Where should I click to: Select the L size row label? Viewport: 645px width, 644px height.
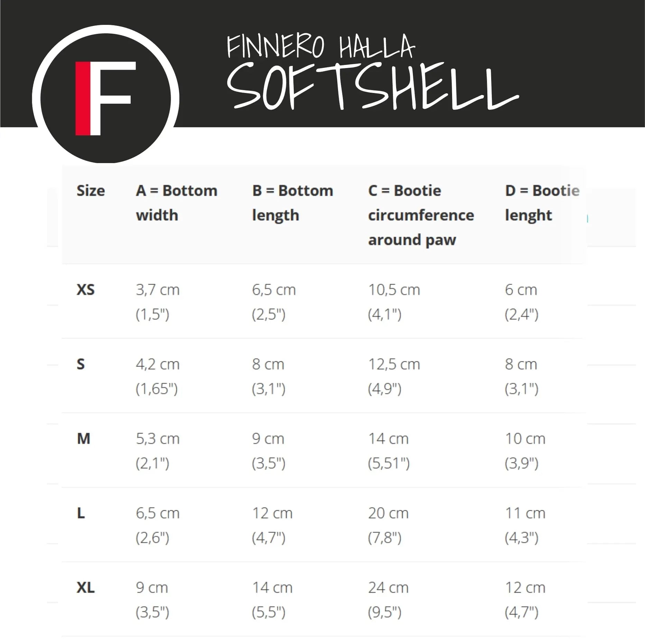(x=81, y=513)
